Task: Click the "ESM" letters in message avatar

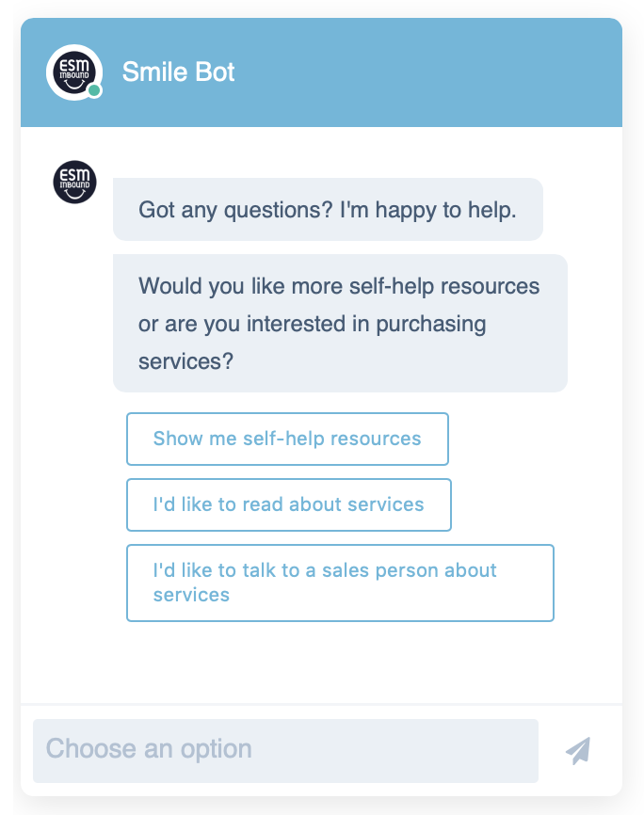Action: pos(75,174)
